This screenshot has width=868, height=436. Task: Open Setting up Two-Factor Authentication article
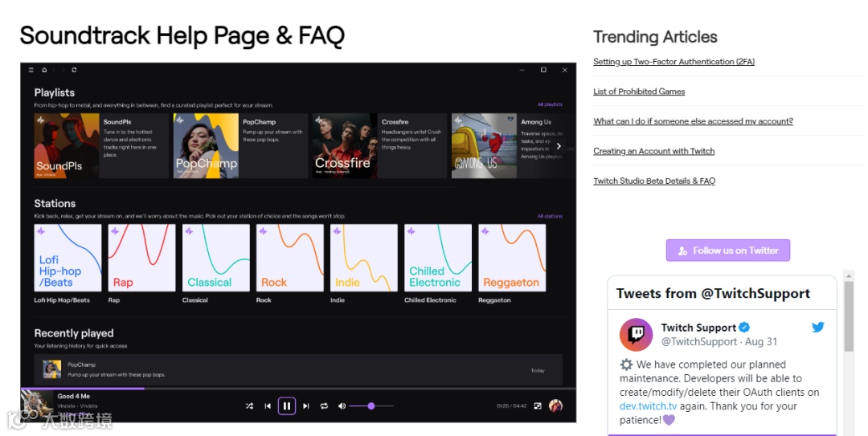coord(674,61)
